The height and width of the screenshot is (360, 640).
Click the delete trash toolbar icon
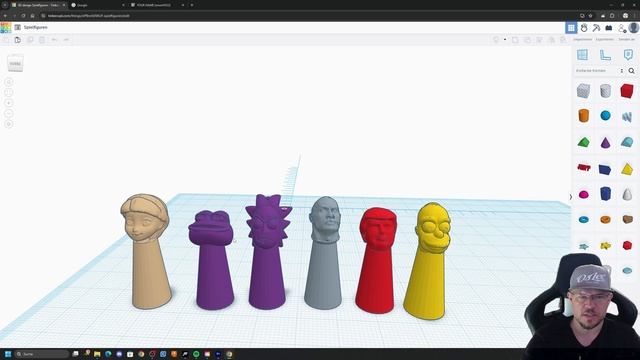tap(42, 40)
